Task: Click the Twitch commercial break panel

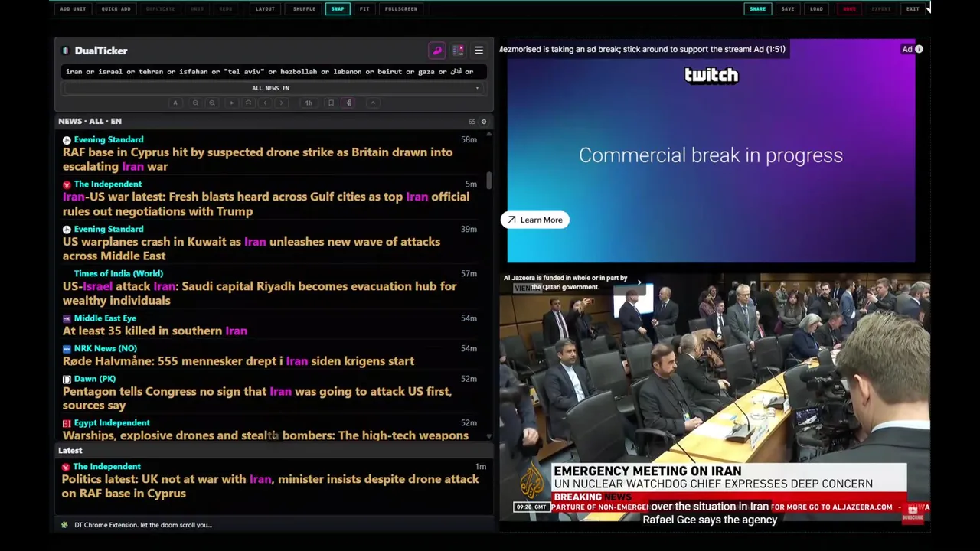Action: click(711, 152)
